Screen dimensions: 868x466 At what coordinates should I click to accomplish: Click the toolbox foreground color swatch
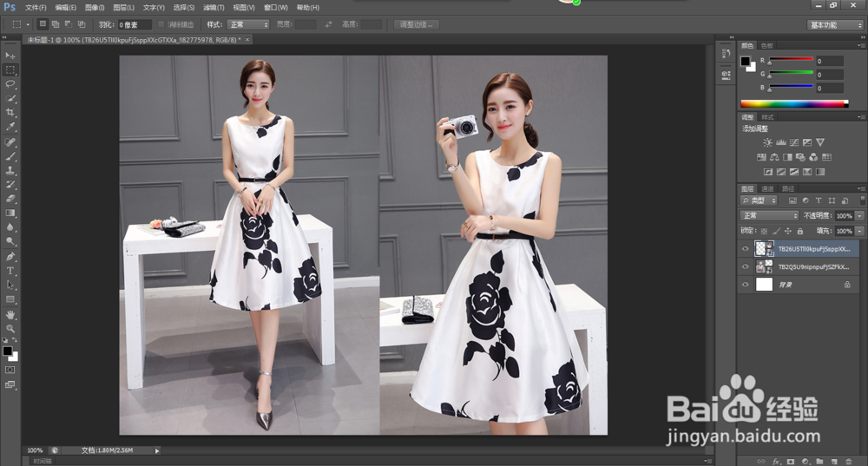coord(7,351)
